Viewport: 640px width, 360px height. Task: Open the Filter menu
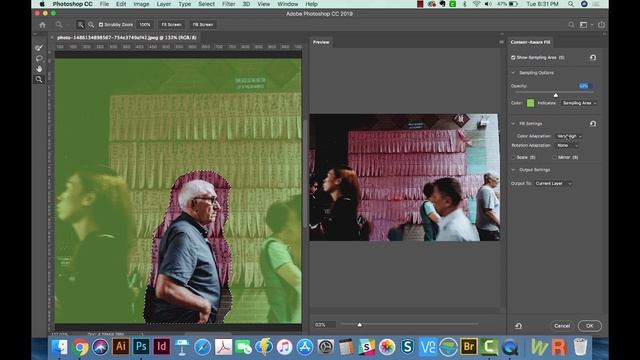(x=229, y=4)
